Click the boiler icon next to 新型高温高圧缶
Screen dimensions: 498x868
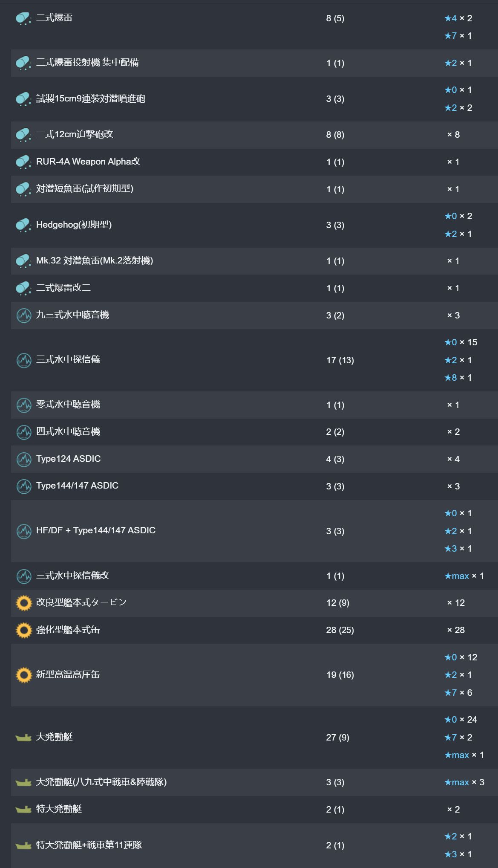(23, 674)
